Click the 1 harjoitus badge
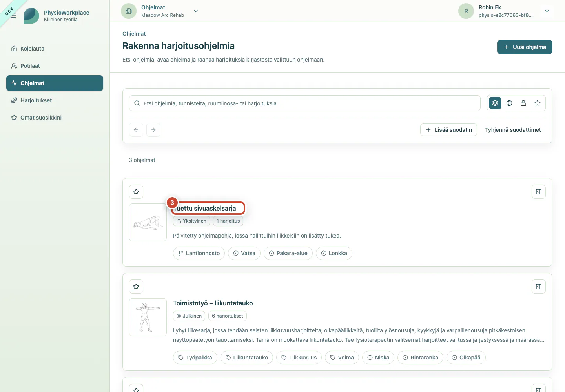The width and height of the screenshot is (565, 392). 228,221
